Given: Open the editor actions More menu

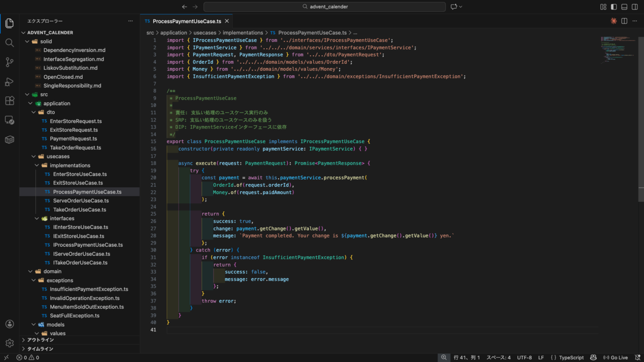Looking at the screenshot, I should (x=636, y=20).
